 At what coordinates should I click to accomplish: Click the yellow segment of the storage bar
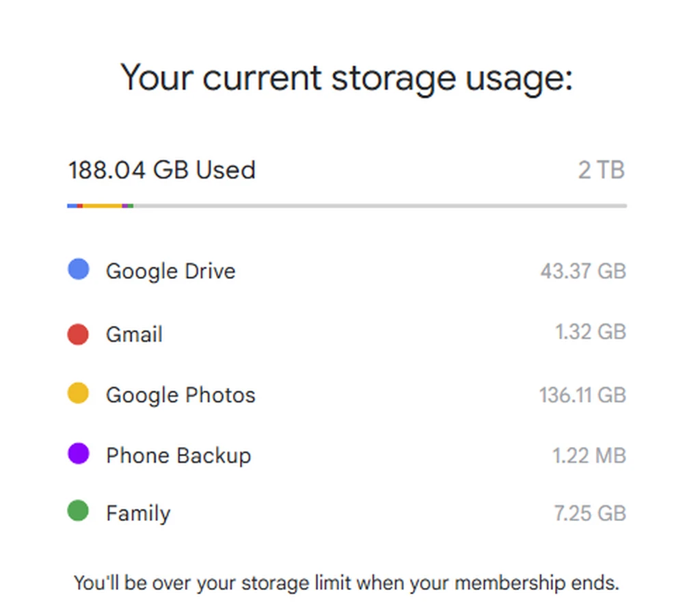[x=103, y=205]
